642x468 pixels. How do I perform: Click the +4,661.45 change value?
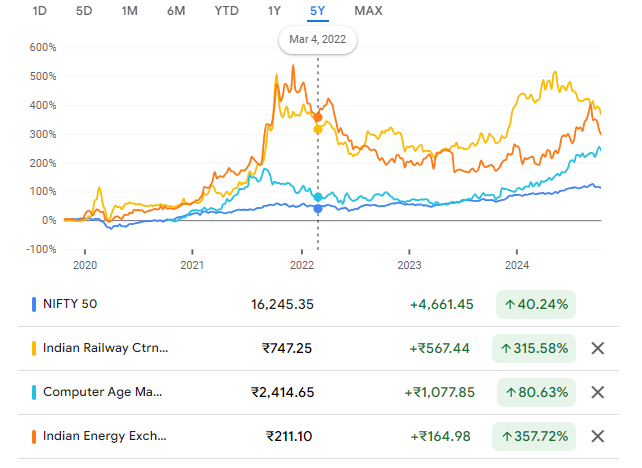[441, 304]
